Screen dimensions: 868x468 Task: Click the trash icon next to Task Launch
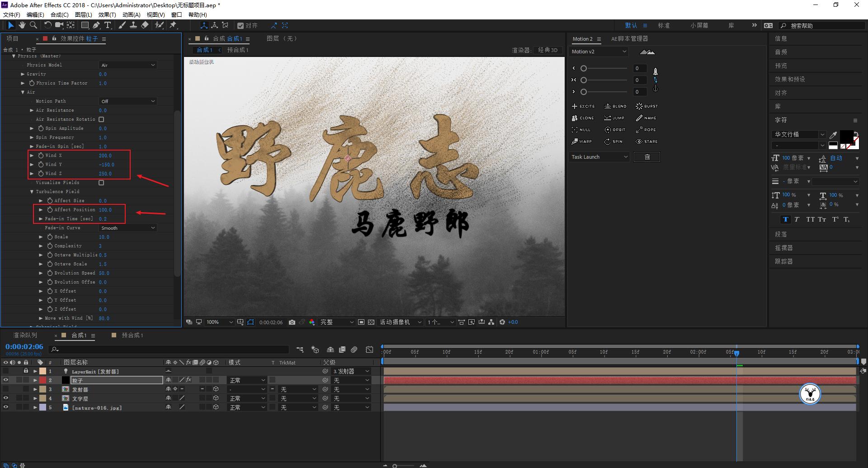(646, 156)
